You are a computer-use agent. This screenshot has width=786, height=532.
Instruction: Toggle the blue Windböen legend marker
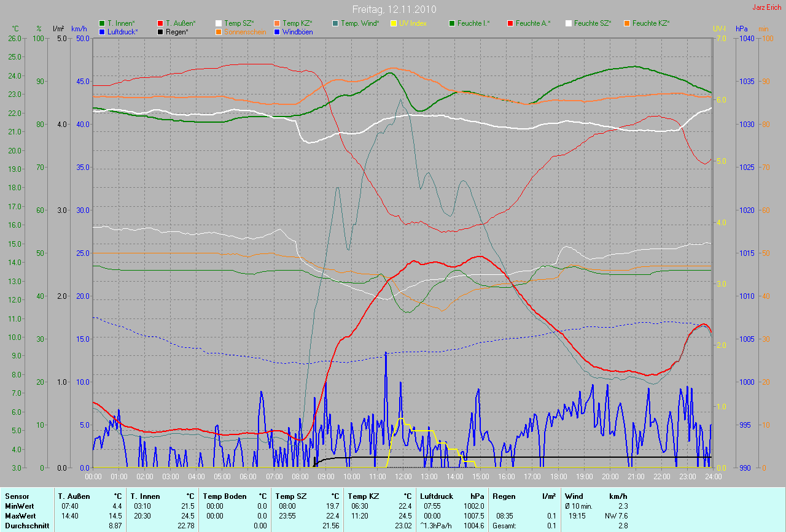click(278, 31)
